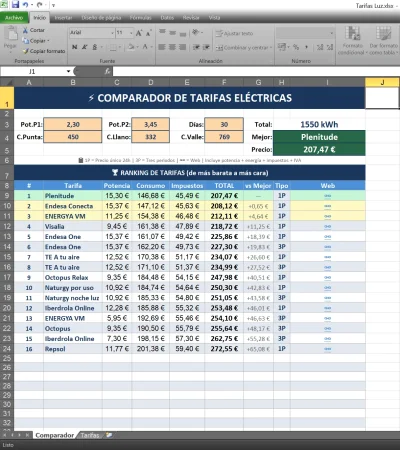Open Formato condicional menu
400x450 pixels.
352,41
